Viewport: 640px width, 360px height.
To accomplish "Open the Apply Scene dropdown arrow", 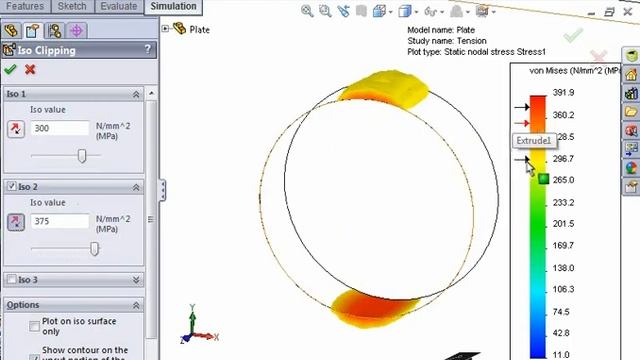I will pyautogui.click(x=468, y=12).
